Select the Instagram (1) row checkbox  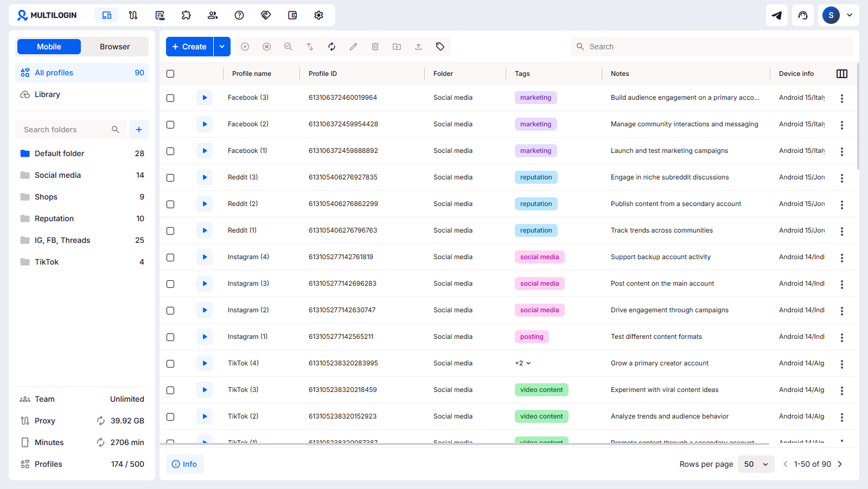click(170, 337)
